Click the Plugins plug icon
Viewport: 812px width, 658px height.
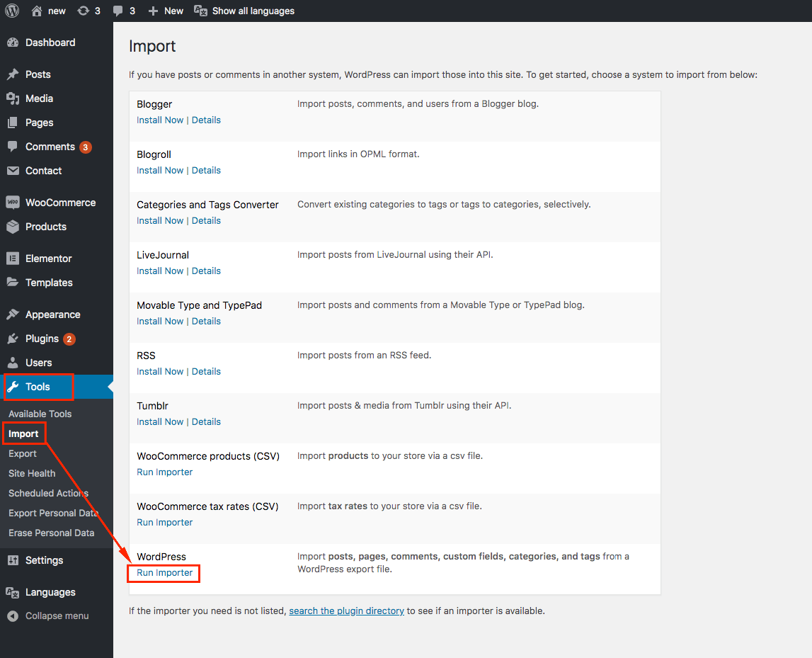click(13, 339)
